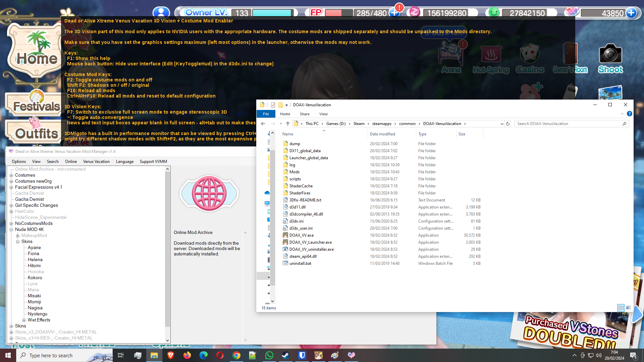Open Bitwarden shield taskbar icon

(x=302, y=355)
